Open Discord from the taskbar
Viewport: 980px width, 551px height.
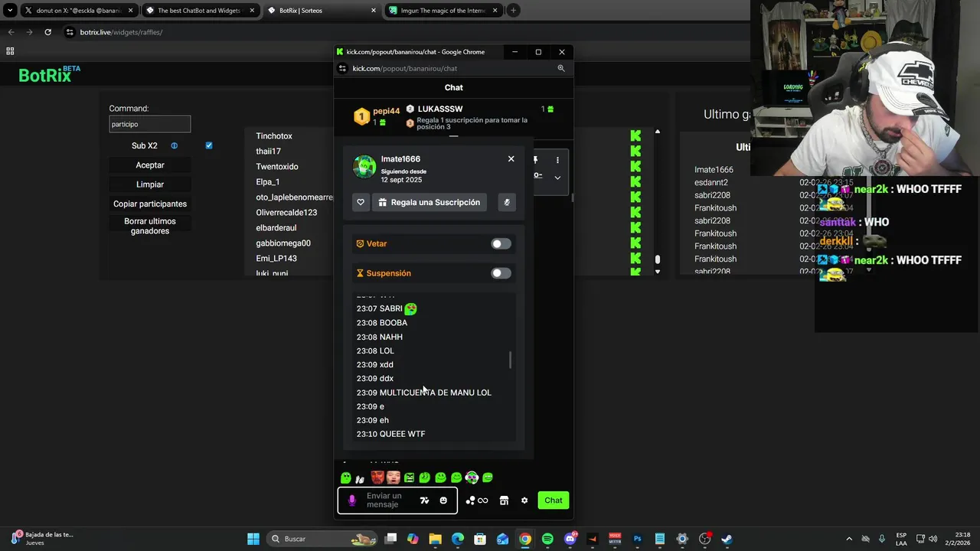pyautogui.click(x=570, y=539)
